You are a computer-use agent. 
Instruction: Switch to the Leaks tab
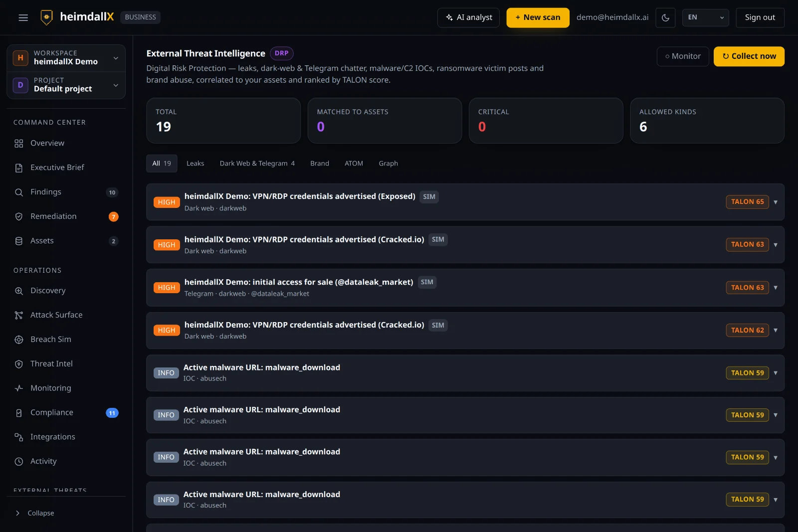point(196,164)
